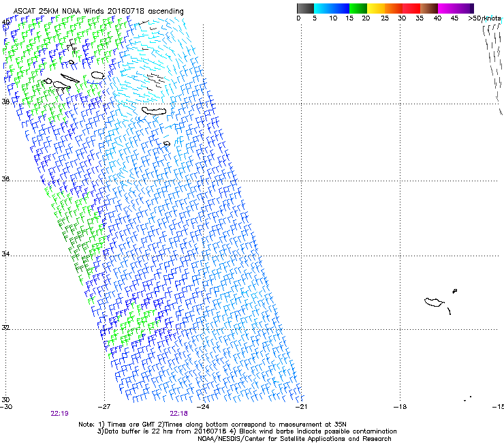This screenshot has height=443, width=504.
Task: Click the Porto Santo islet northeast of Madeira
Action: tap(454, 291)
